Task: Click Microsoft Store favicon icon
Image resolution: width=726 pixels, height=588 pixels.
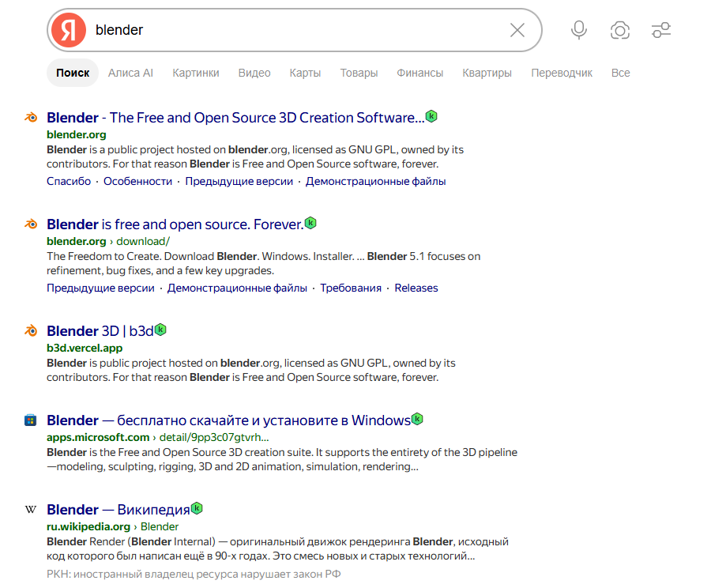Action: 31,420
